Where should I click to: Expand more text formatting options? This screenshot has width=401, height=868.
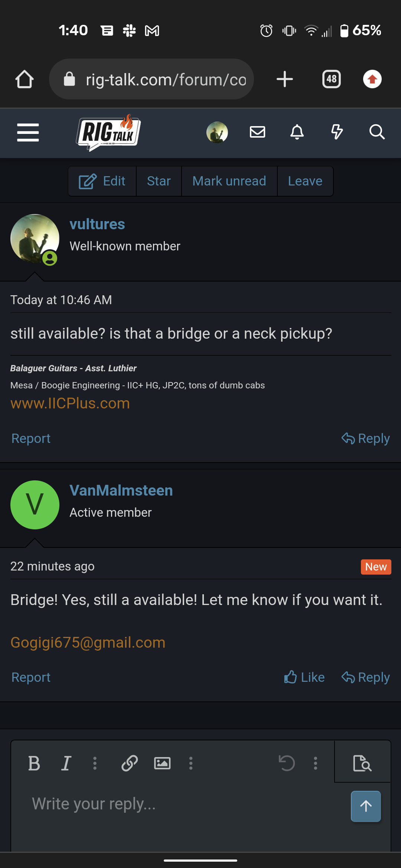coord(95,763)
